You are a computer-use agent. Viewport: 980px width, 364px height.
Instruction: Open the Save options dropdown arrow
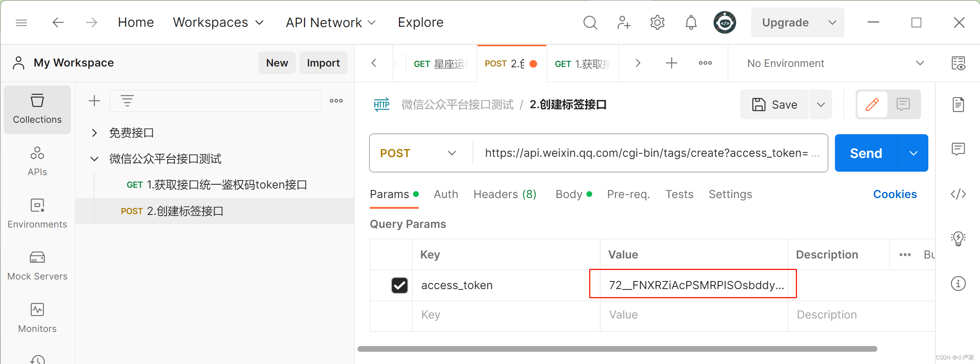821,104
